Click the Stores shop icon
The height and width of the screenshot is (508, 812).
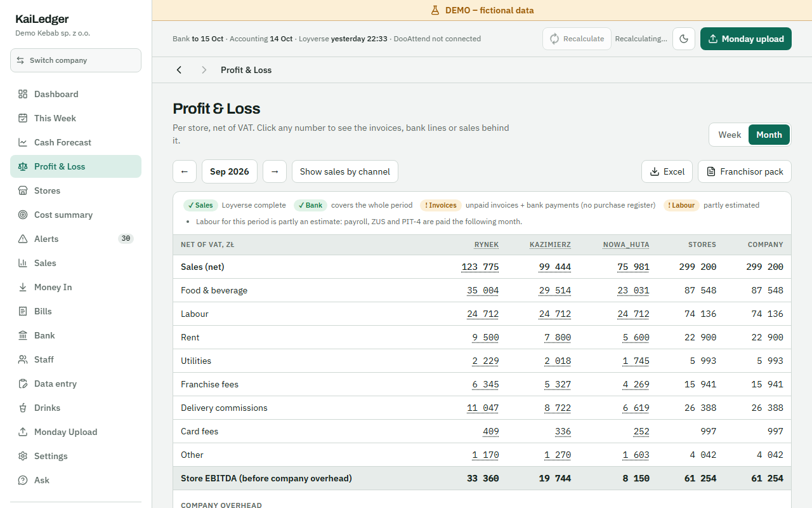pos(23,190)
